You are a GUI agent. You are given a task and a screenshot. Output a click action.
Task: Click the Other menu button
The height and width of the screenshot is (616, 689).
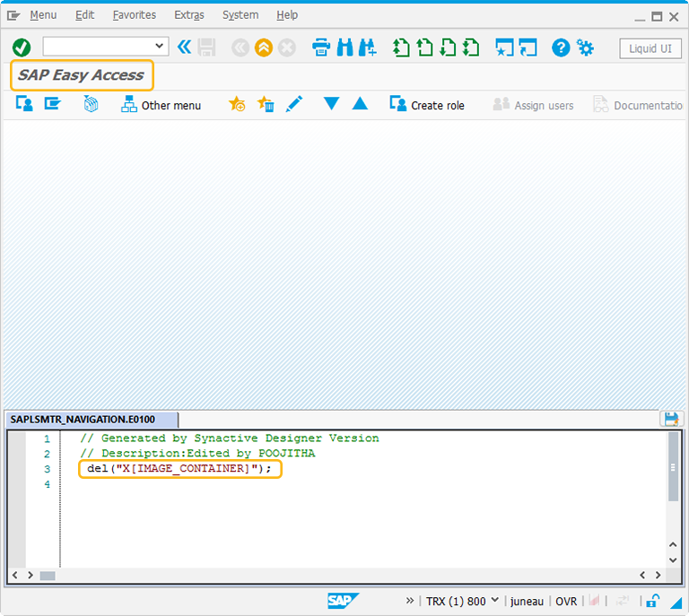pyautogui.click(x=161, y=105)
